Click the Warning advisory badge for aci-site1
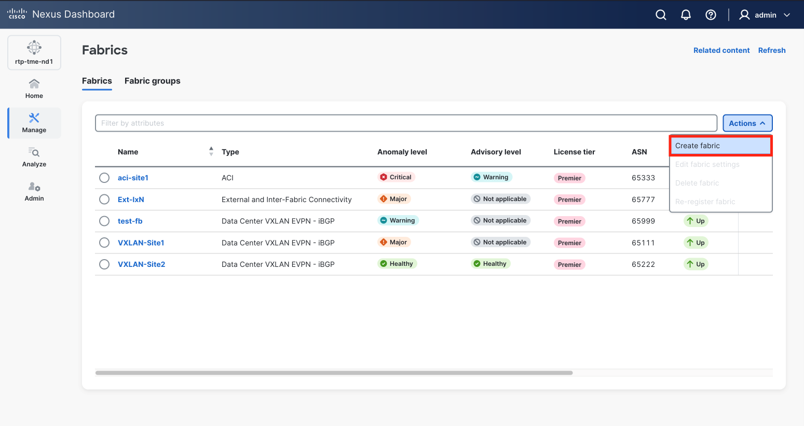 (491, 177)
